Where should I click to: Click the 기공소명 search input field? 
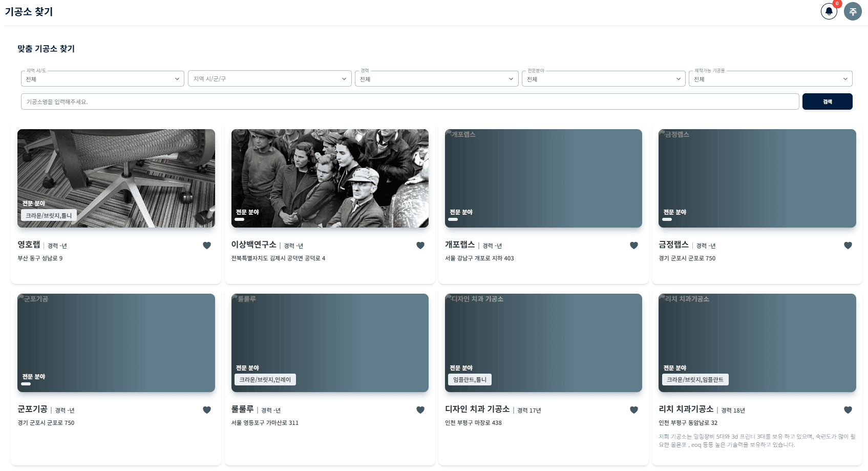click(410, 101)
